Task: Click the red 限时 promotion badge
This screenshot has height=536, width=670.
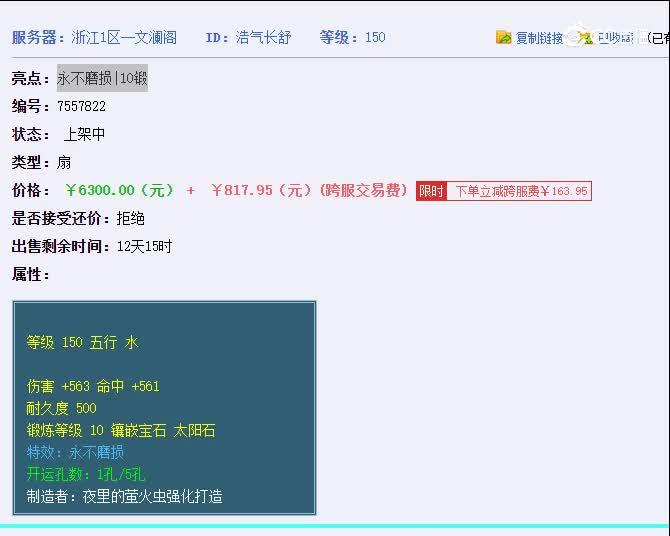Action: pyautogui.click(x=431, y=191)
